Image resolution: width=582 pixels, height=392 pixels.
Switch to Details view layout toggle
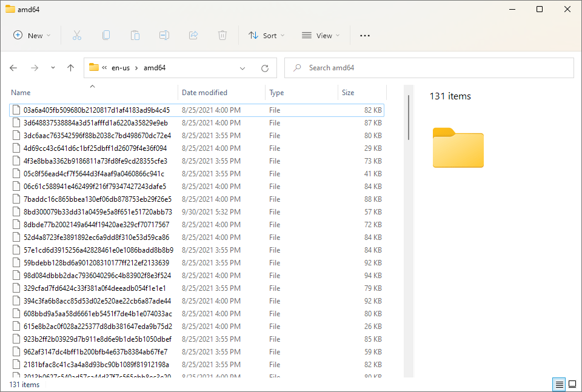click(x=558, y=384)
